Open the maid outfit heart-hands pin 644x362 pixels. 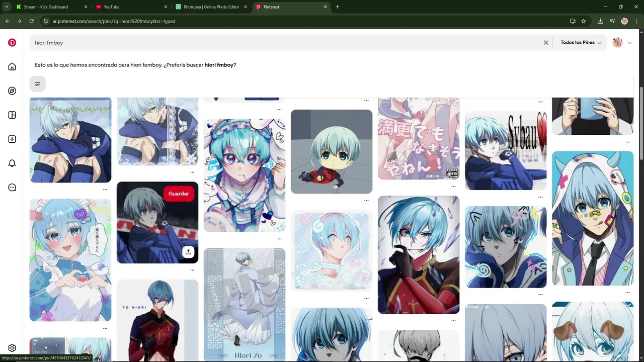click(x=70, y=260)
